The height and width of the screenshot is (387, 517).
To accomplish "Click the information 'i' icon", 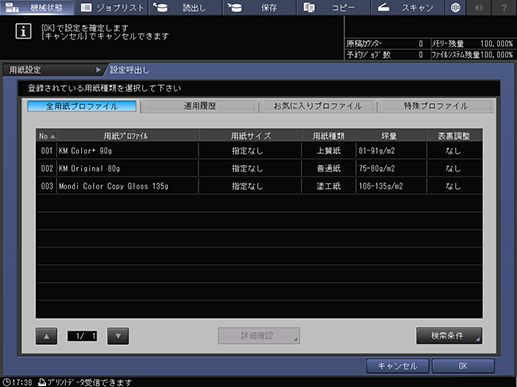I will (23, 31).
